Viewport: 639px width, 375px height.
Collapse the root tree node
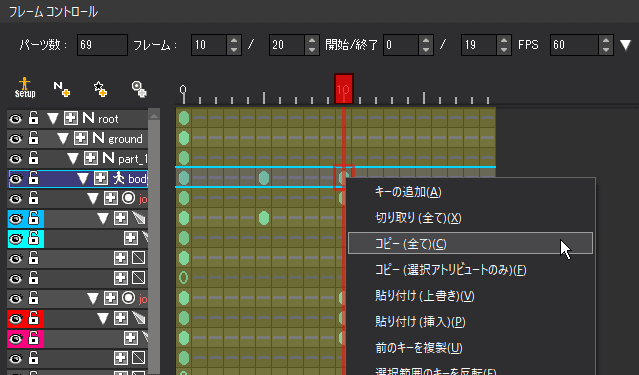point(53,119)
